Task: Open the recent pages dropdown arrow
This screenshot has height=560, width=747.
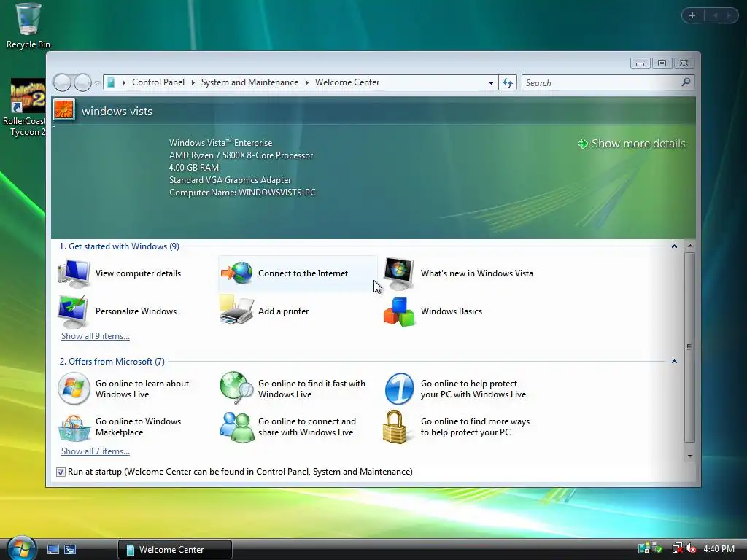Action: [97, 83]
